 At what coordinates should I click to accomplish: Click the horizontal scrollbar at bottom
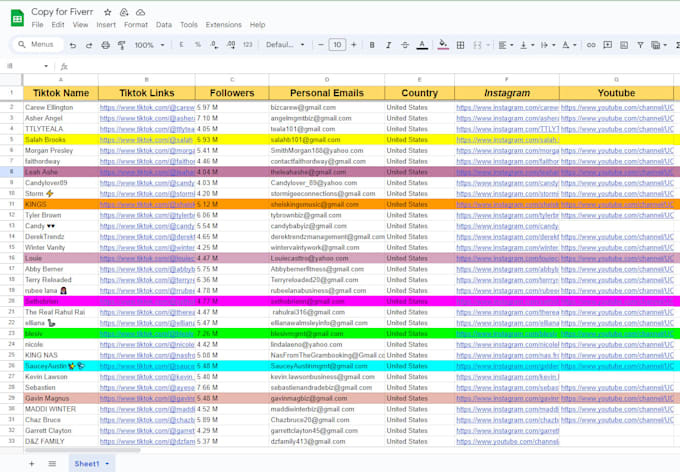pyautogui.click(x=82, y=450)
